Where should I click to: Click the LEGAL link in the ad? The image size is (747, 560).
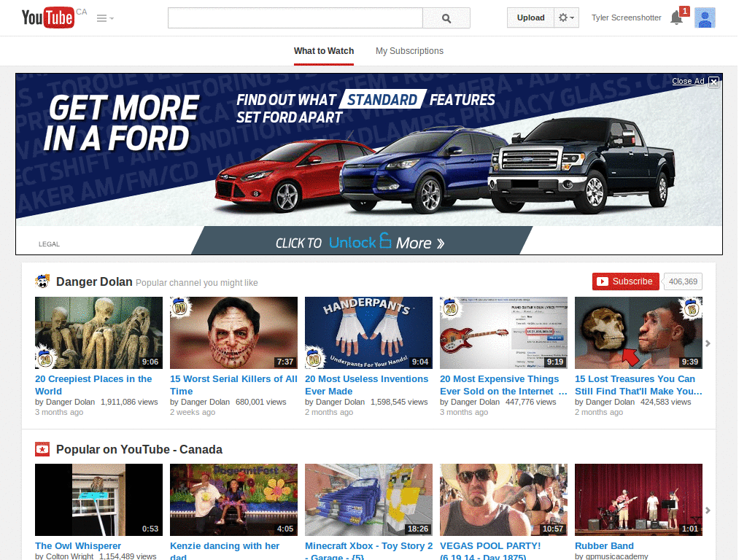click(x=49, y=244)
